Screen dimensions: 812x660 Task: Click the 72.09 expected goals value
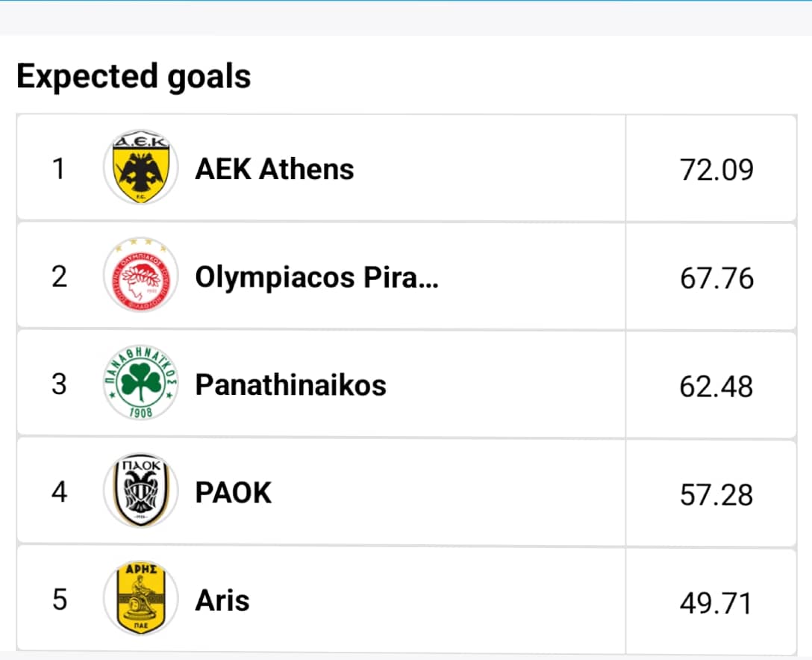pyautogui.click(x=716, y=170)
